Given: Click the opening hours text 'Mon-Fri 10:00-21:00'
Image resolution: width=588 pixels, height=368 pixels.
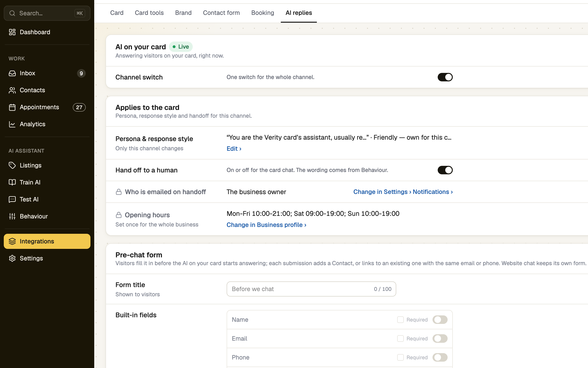Looking at the screenshot, I should [x=259, y=214].
